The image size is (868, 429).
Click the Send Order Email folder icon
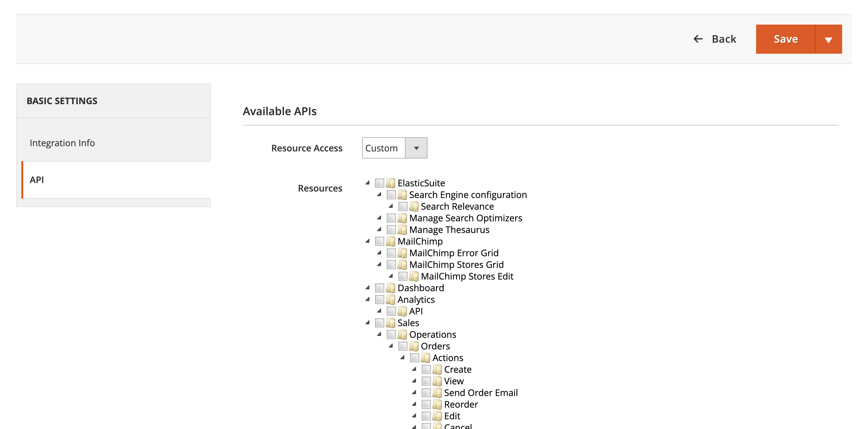coord(437,393)
